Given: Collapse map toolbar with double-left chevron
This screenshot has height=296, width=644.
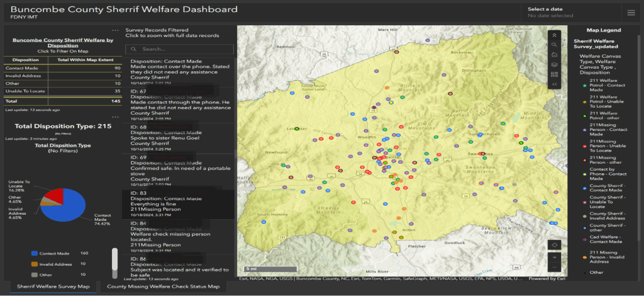Looking at the screenshot, I should tap(554, 84).
